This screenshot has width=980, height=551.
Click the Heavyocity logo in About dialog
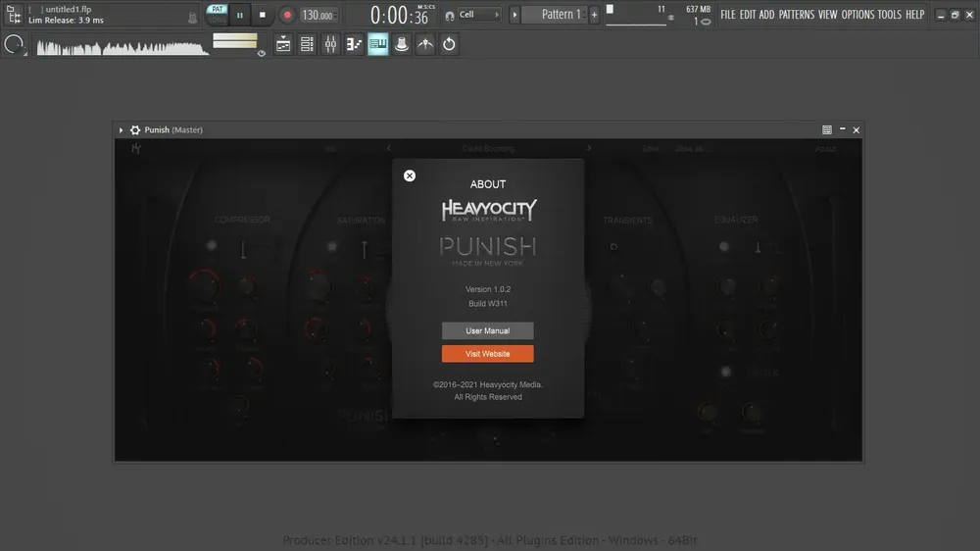point(489,210)
